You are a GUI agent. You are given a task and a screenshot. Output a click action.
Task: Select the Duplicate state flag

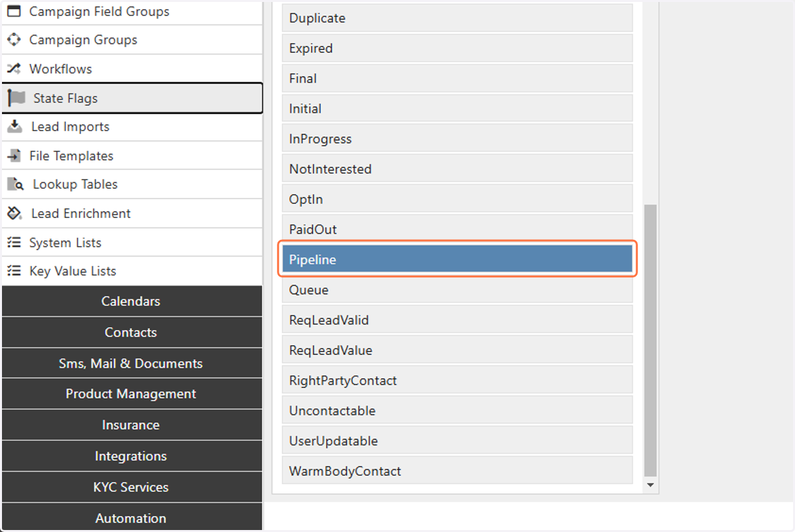[457, 18]
